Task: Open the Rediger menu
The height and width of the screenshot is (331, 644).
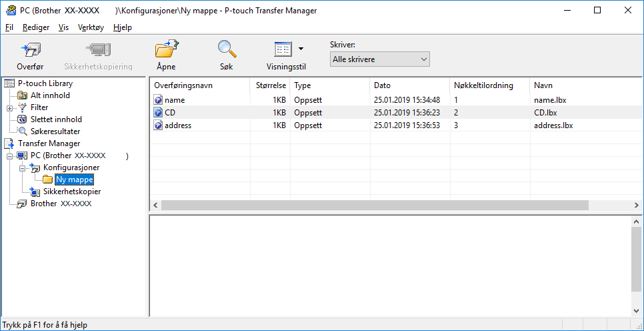Action: (x=36, y=27)
